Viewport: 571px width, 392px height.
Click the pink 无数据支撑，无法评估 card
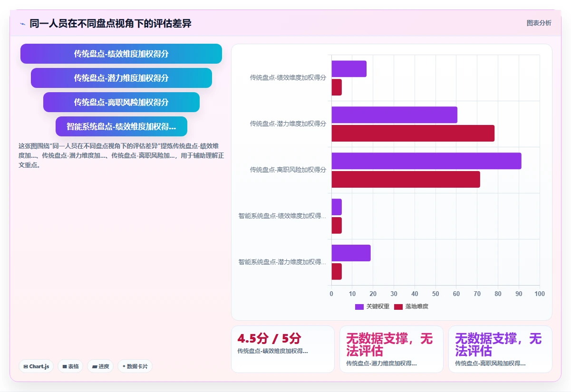point(391,349)
